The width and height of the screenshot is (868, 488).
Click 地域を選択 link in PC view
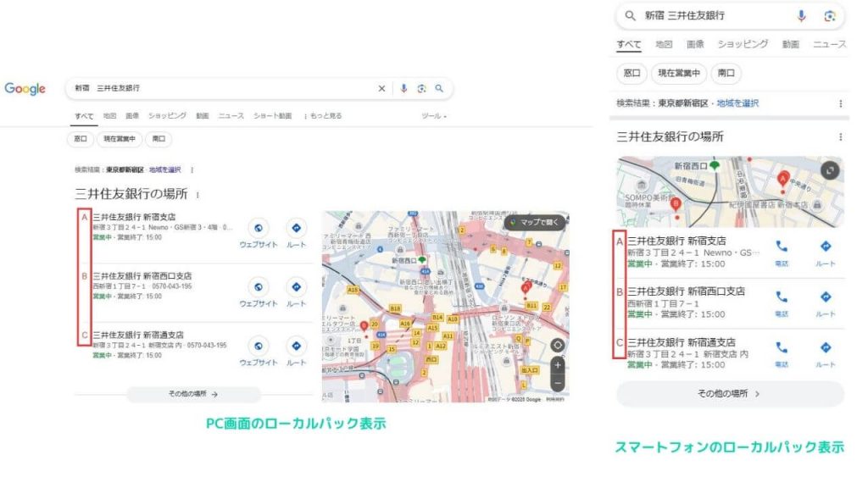[165, 169]
